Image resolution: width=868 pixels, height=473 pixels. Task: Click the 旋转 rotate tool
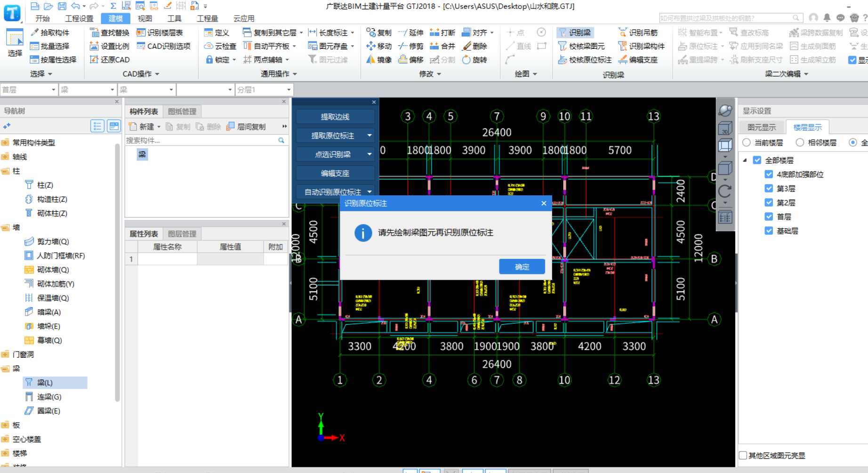coord(474,60)
